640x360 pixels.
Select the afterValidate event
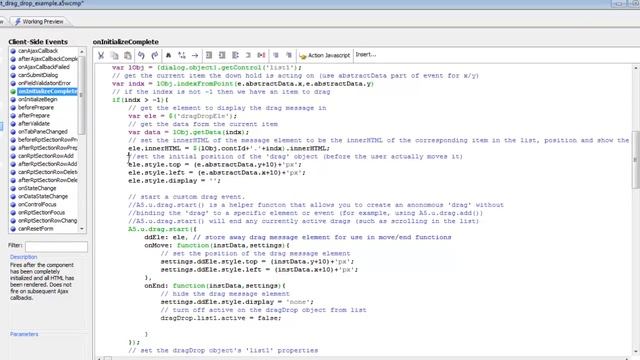coord(34,124)
